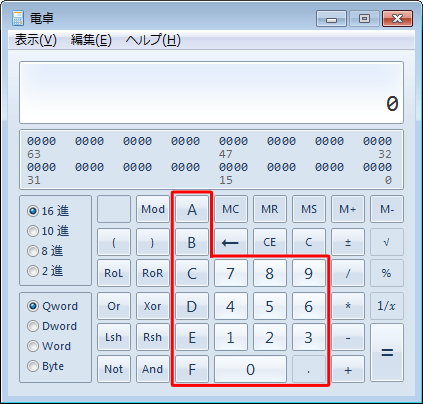Click the number 1 key
This screenshot has height=404, width=423.
(231, 337)
